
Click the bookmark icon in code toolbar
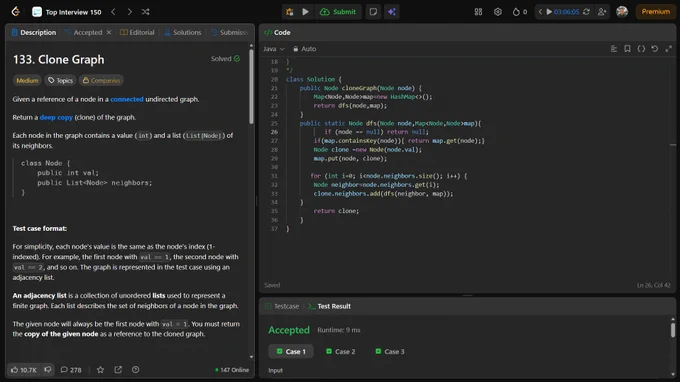(x=627, y=49)
